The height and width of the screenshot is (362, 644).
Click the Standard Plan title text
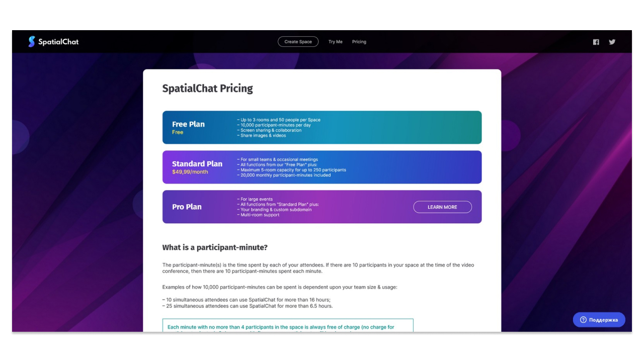[x=197, y=163]
